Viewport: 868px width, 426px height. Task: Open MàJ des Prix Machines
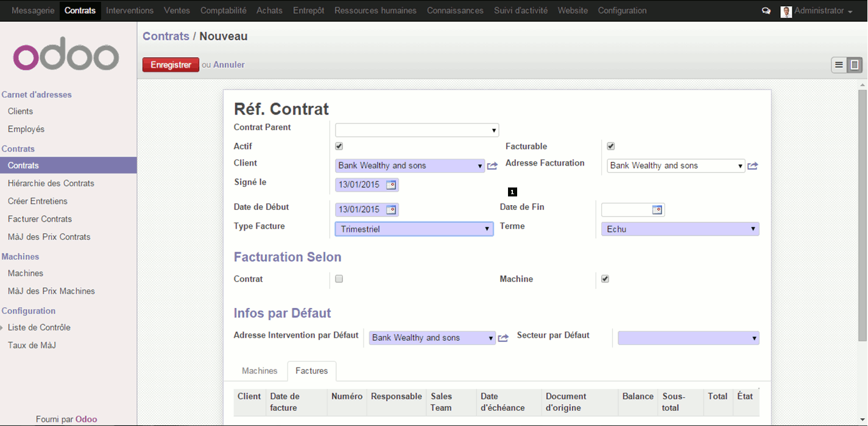point(52,292)
